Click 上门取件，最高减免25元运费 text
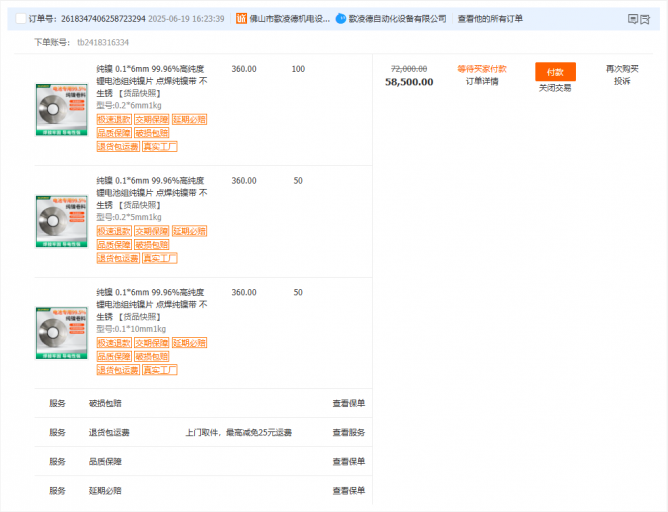This screenshot has width=668, height=512. [239, 433]
